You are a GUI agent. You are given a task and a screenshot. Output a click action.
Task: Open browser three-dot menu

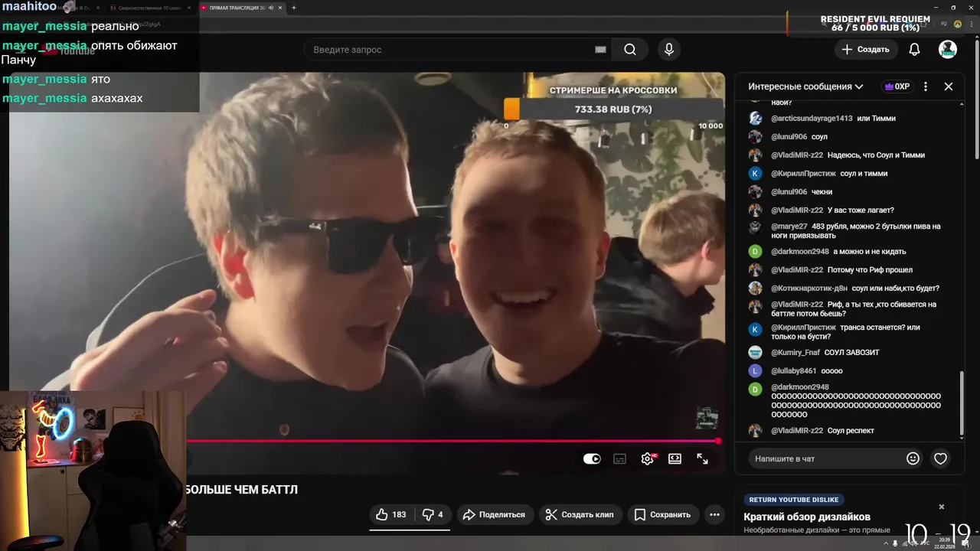(970, 24)
